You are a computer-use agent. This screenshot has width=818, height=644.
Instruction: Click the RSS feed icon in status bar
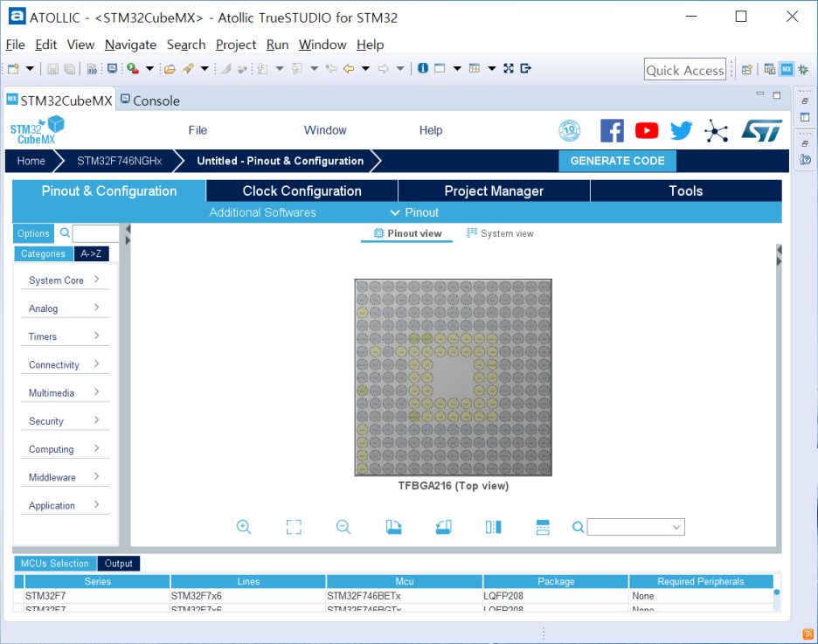[x=808, y=634]
